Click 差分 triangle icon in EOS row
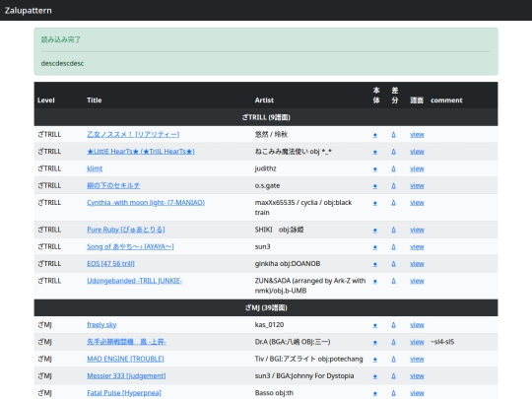 (x=393, y=263)
